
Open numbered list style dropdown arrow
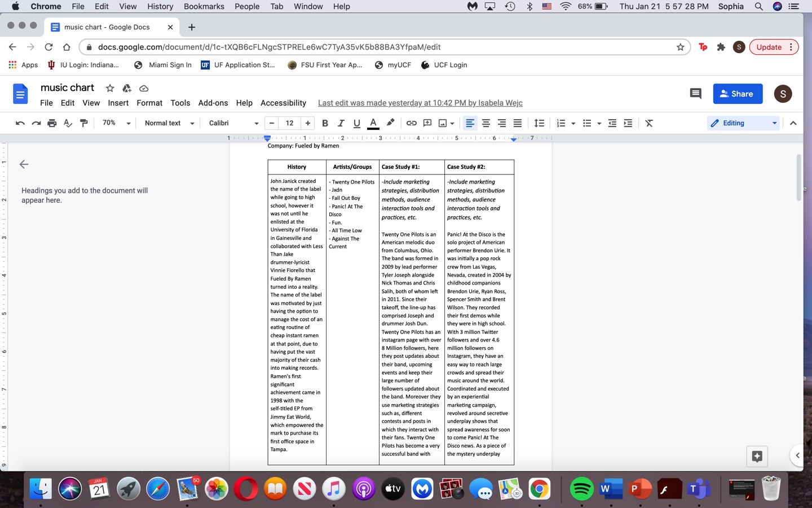point(573,123)
